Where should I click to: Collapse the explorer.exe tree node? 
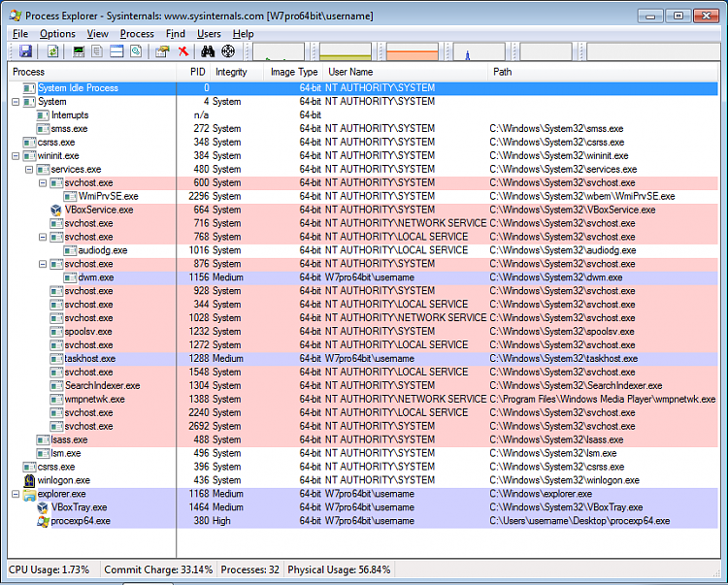[x=16, y=494]
